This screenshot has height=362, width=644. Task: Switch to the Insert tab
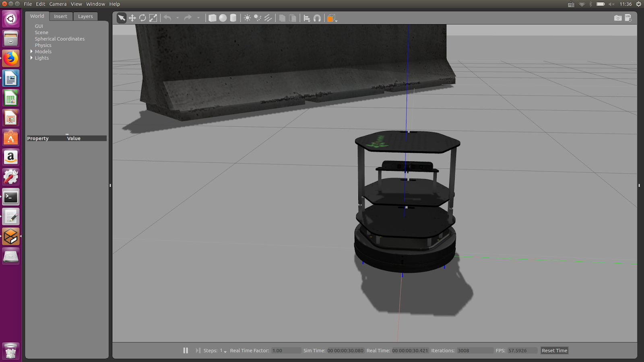click(61, 16)
